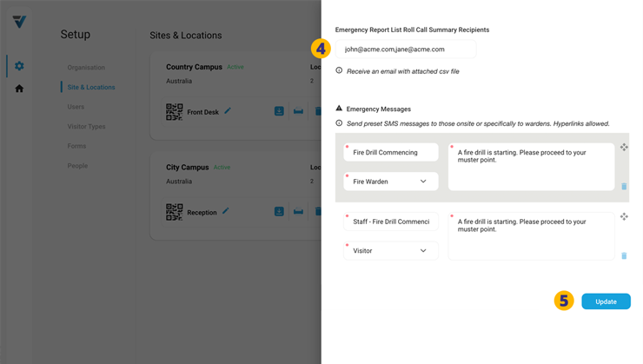Click the move handle for second emergency message

pos(624,217)
